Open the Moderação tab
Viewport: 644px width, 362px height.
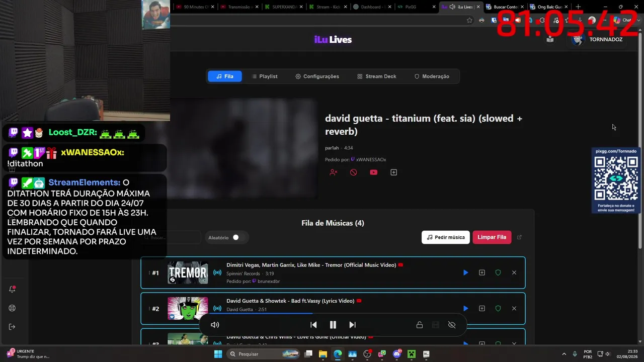click(432, 76)
